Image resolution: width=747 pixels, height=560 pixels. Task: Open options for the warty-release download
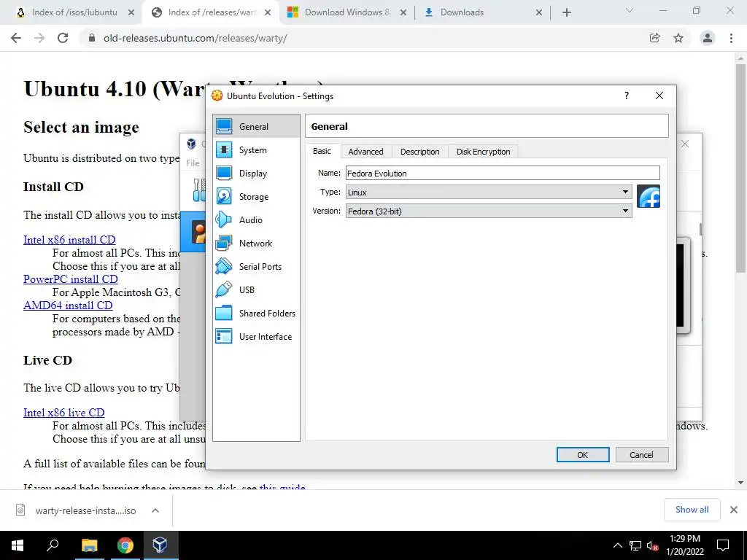pos(155,510)
